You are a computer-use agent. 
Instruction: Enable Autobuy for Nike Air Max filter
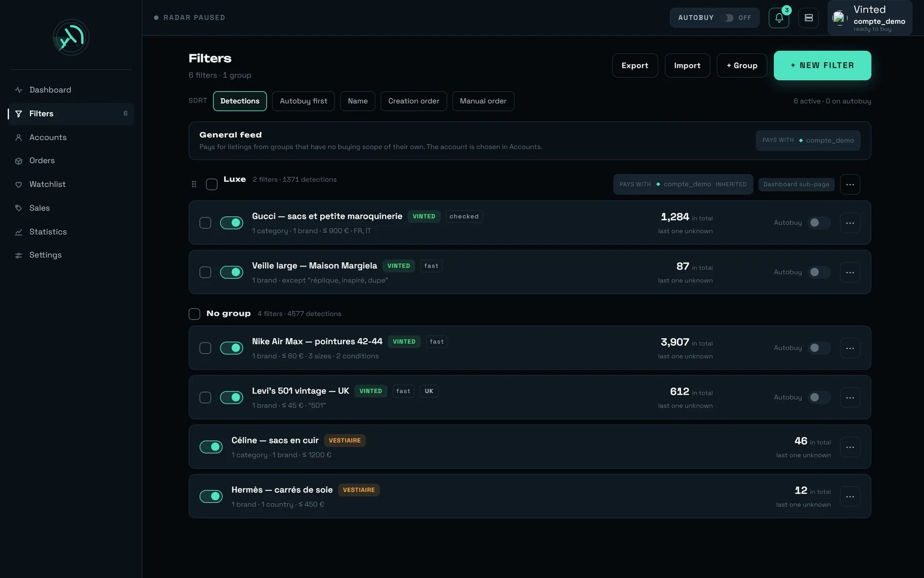[x=819, y=348]
